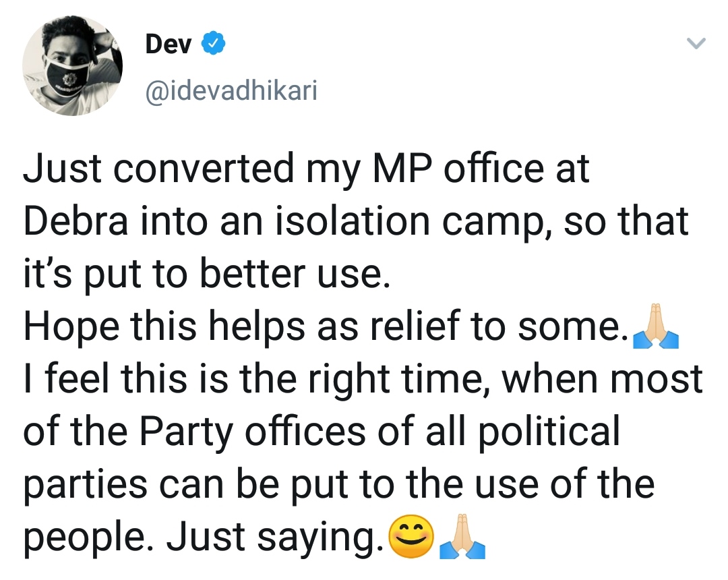728x580 pixels.
Task: Click the folded hands emoji ending the tweet
Action: (x=462, y=536)
